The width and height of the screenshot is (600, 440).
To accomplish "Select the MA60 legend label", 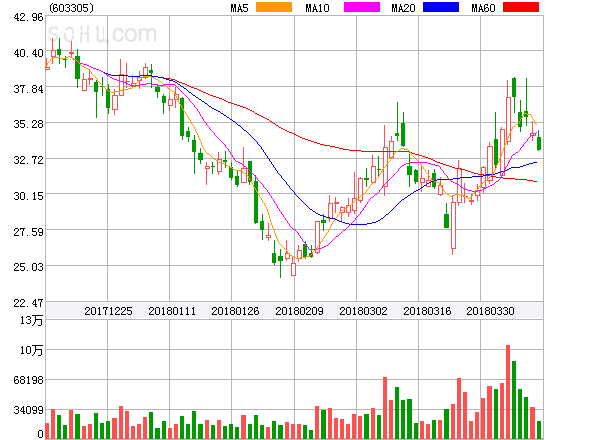I will 483,8.
